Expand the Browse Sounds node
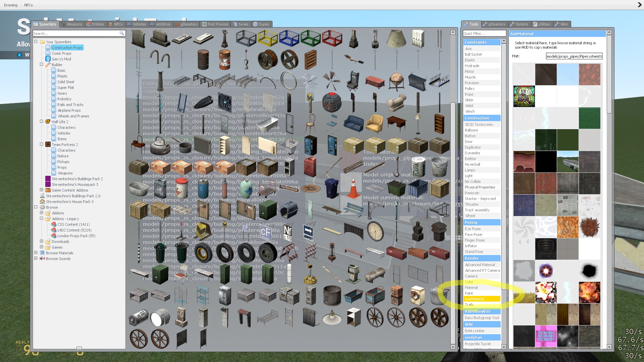This screenshot has height=362, width=644. (36, 258)
